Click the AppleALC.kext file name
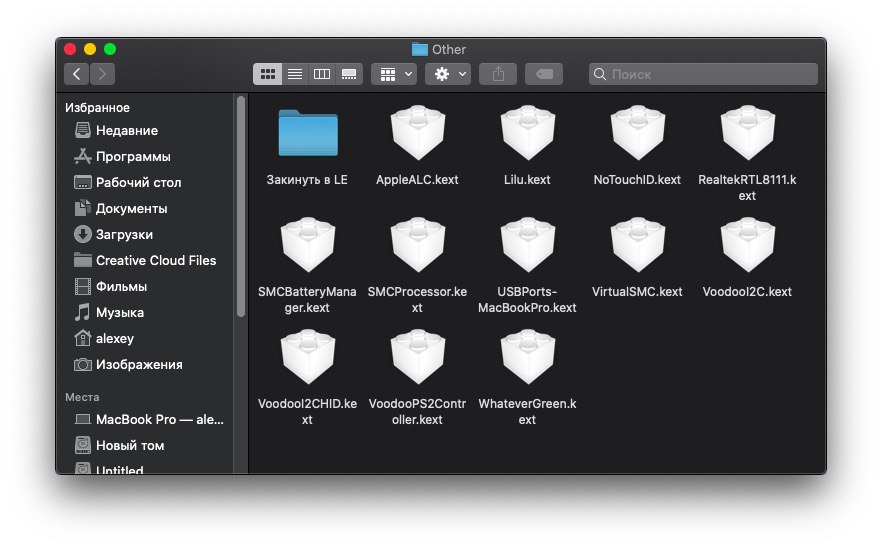The height and width of the screenshot is (548, 882). tap(417, 179)
